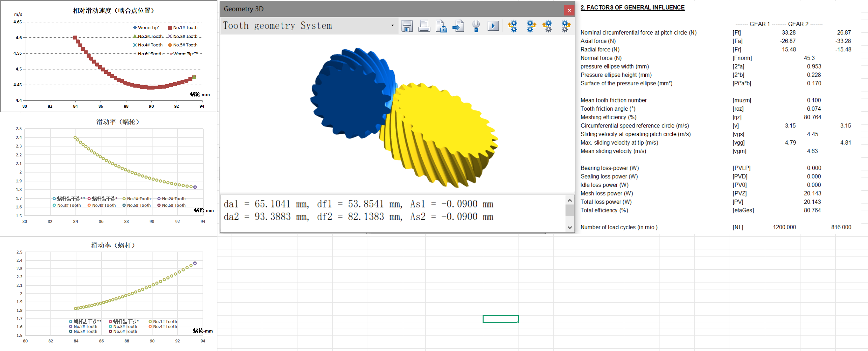
Task: Select the Axial force (N) label
Action: (598, 41)
